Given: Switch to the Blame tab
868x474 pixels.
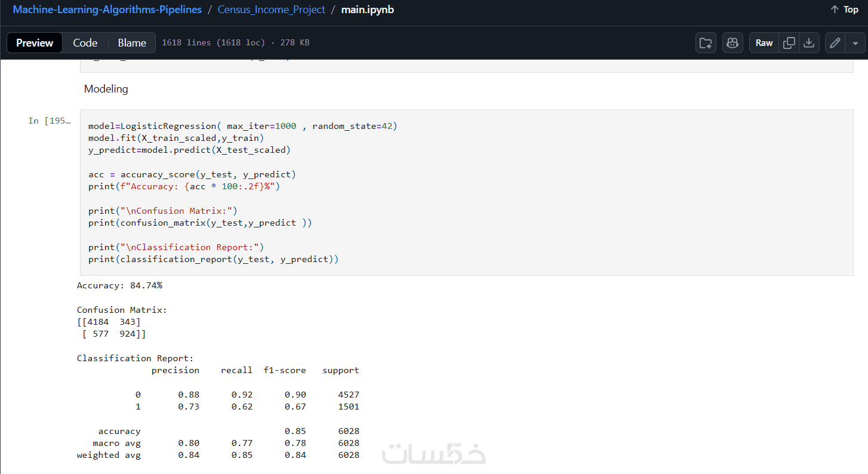Looking at the screenshot, I should (x=132, y=43).
